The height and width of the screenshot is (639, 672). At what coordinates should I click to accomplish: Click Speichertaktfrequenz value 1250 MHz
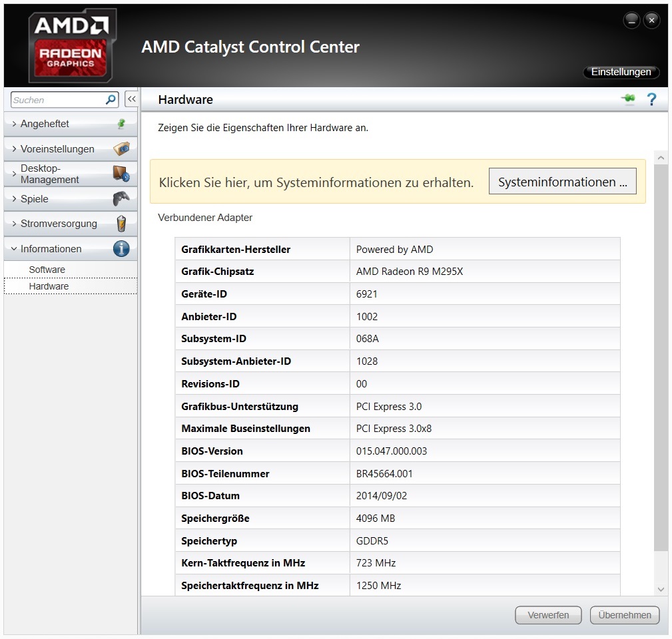(x=378, y=586)
